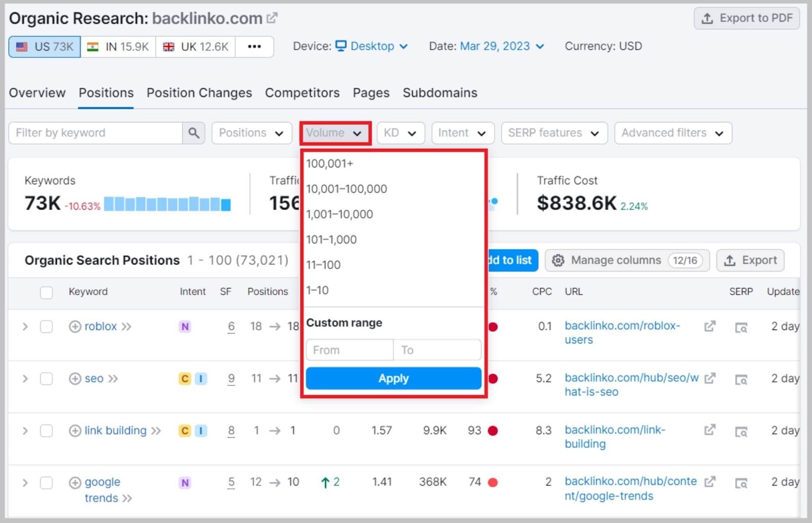Open external link icon for link-building URL
Image resolution: width=812 pixels, height=523 pixels.
pos(710,430)
